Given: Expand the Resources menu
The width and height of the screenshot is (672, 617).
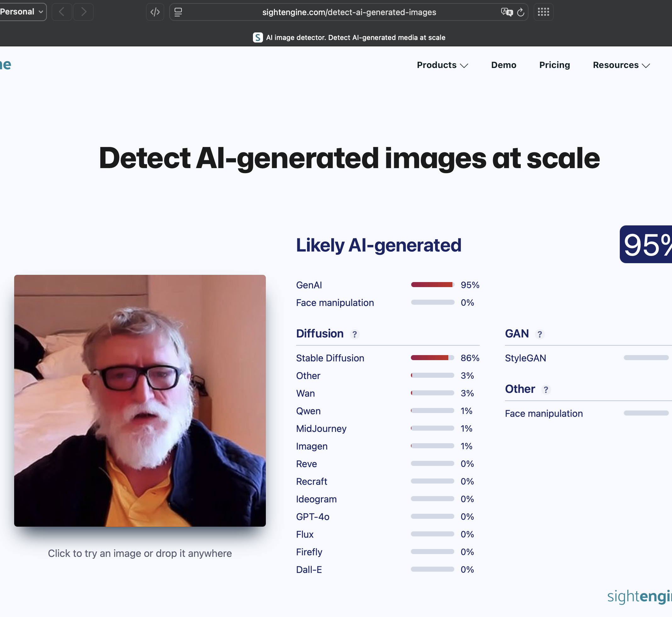Looking at the screenshot, I should pos(621,65).
